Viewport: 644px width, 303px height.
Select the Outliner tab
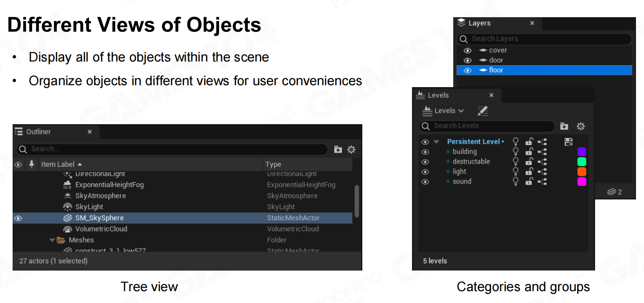click(x=38, y=132)
